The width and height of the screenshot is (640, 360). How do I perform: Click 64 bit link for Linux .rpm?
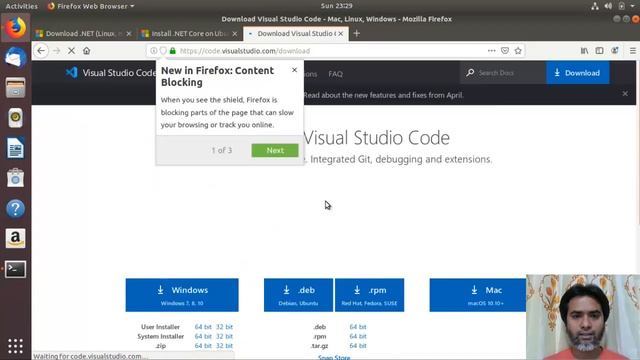(358, 336)
